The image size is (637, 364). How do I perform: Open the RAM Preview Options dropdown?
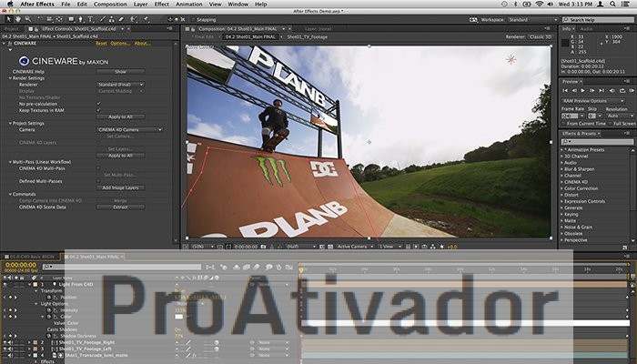[593, 101]
